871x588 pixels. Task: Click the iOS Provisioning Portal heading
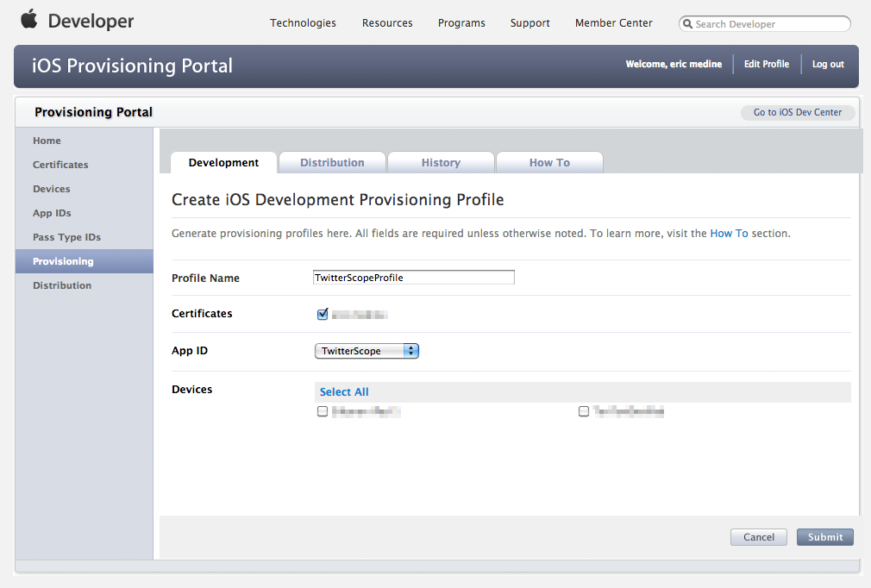click(x=132, y=66)
